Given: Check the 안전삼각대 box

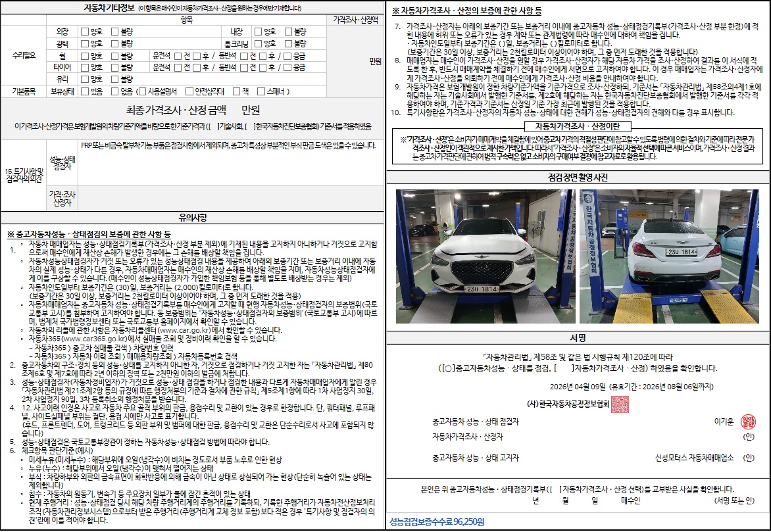Looking at the screenshot, I should tap(189, 91).
